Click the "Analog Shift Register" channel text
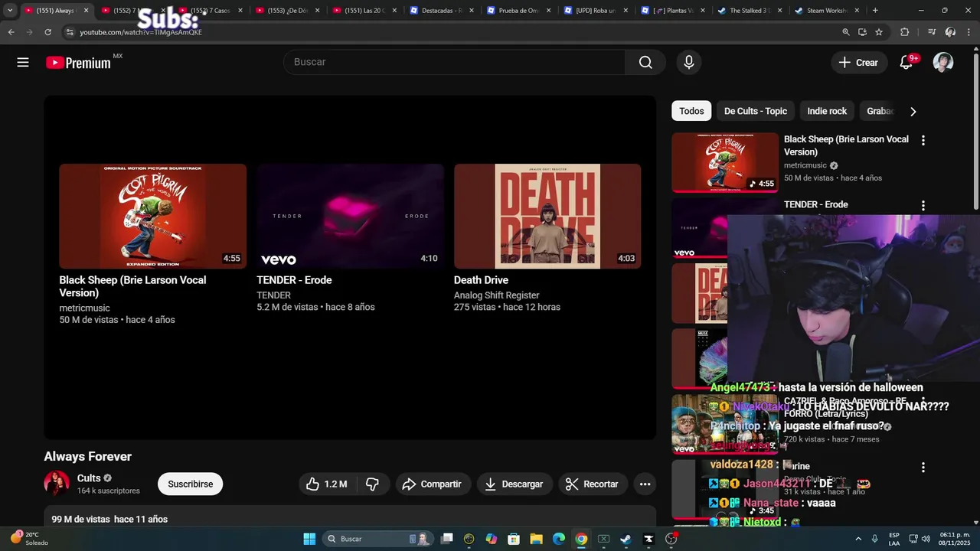 496,295
